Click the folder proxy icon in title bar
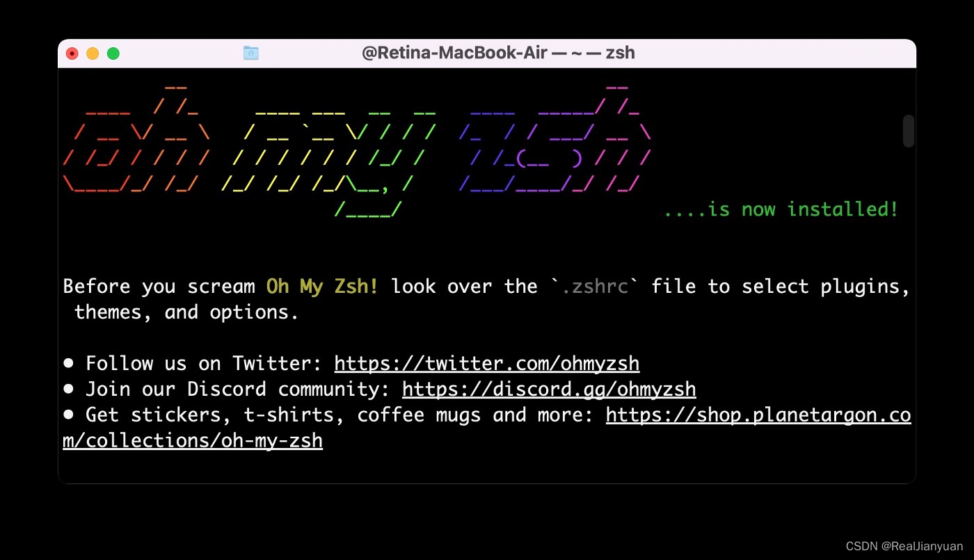 click(x=251, y=53)
